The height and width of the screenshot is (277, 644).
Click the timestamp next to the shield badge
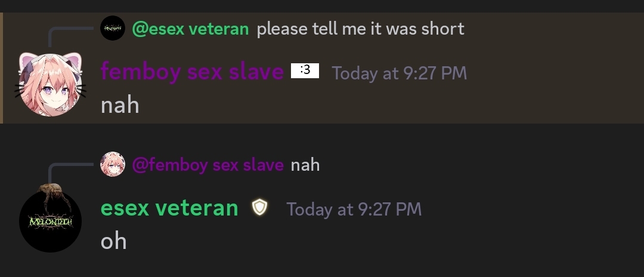pos(354,209)
